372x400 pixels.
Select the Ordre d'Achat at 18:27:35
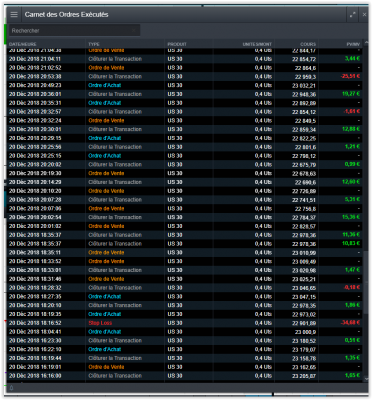click(105, 297)
